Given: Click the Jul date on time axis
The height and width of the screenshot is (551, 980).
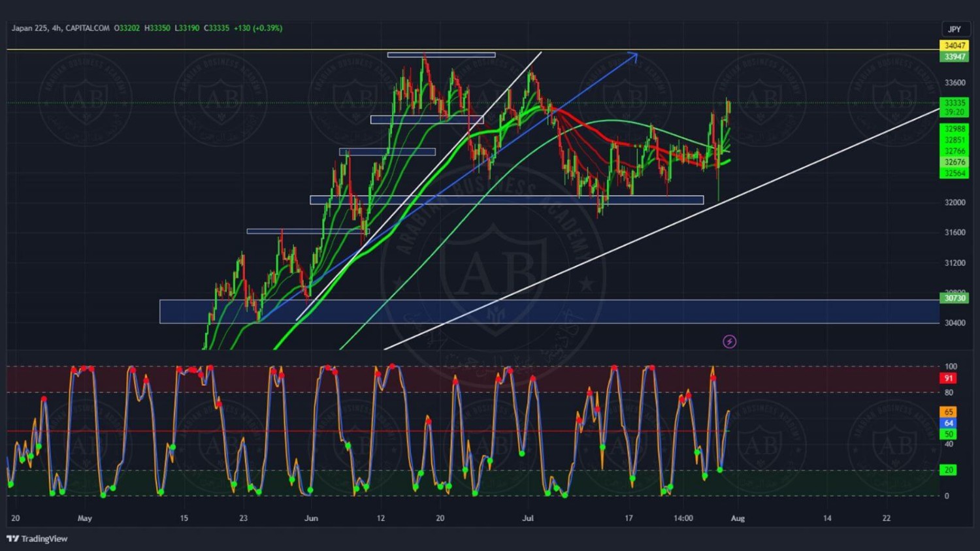Looking at the screenshot, I should click(528, 518).
